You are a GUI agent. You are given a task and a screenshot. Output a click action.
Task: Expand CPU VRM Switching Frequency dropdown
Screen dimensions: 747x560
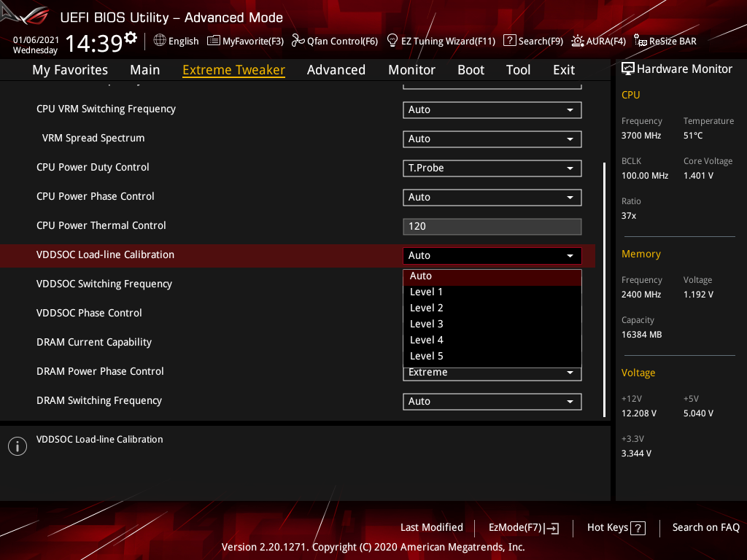[x=492, y=109]
